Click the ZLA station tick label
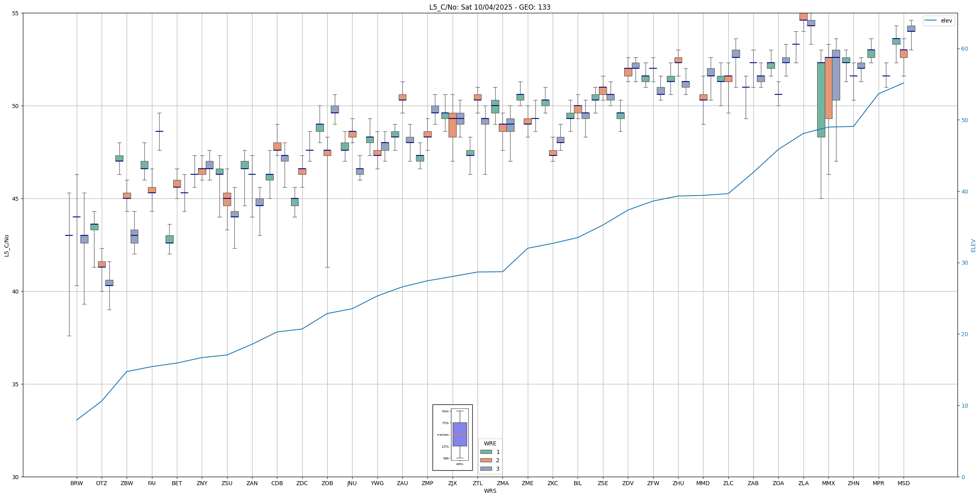This screenshot has width=980, height=498. click(803, 483)
